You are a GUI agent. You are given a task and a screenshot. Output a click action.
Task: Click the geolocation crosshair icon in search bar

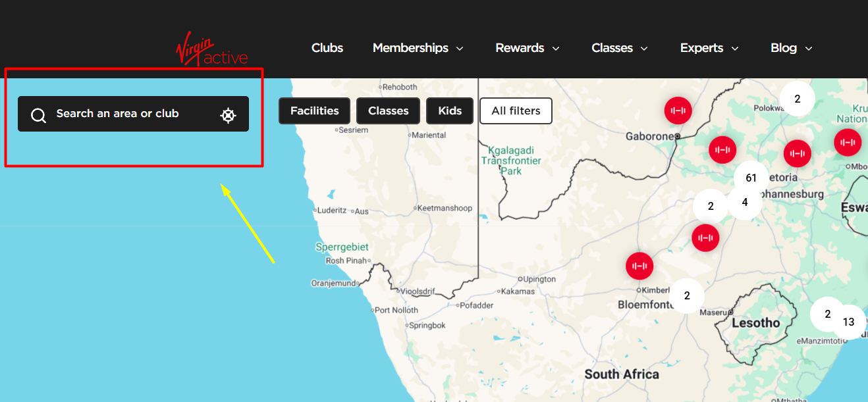pos(228,114)
